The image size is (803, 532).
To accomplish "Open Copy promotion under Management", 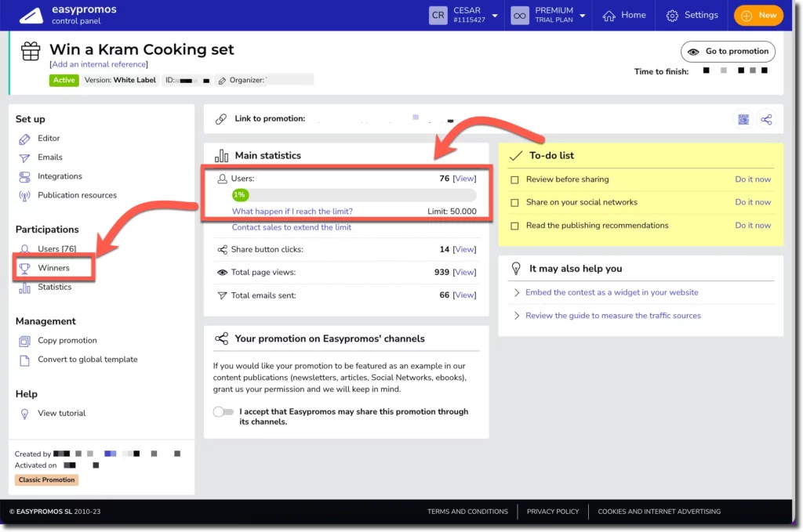I will click(x=67, y=340).
